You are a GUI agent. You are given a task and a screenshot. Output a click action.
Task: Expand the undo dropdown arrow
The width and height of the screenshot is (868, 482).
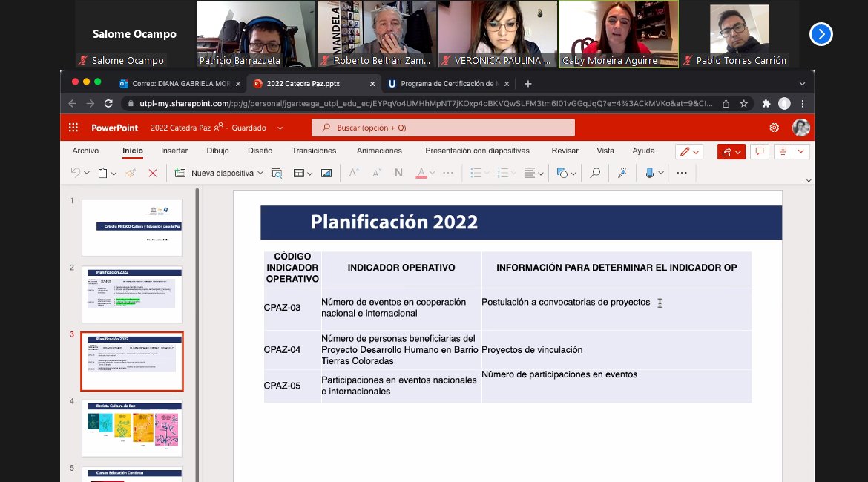point(87,174)
